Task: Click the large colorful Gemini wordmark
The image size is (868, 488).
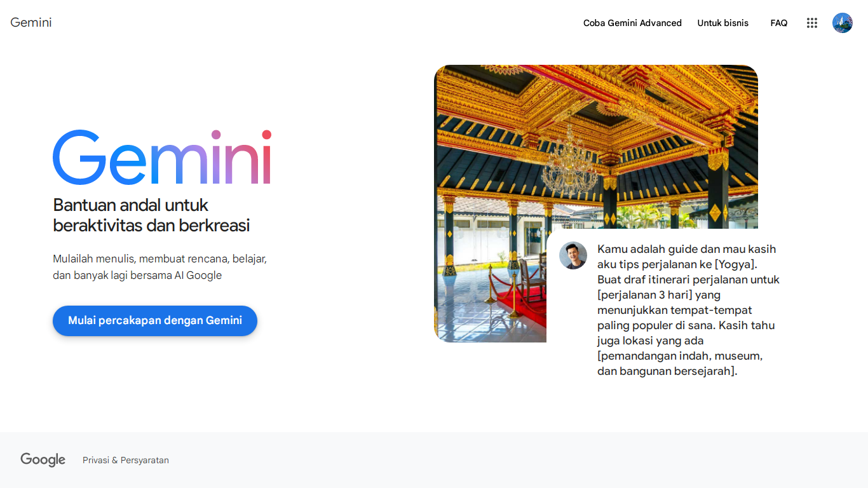Action: 162,158
